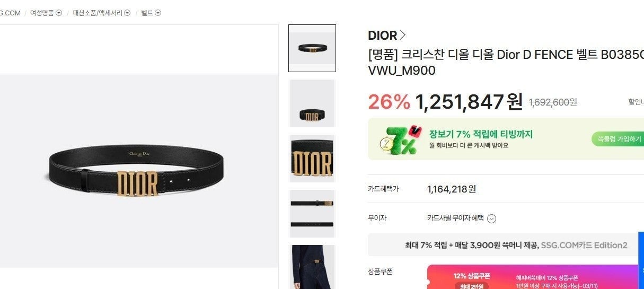Open the 벨트 breadcrumb link
This screenshot has height=289, width=644.
coord(147,13)
